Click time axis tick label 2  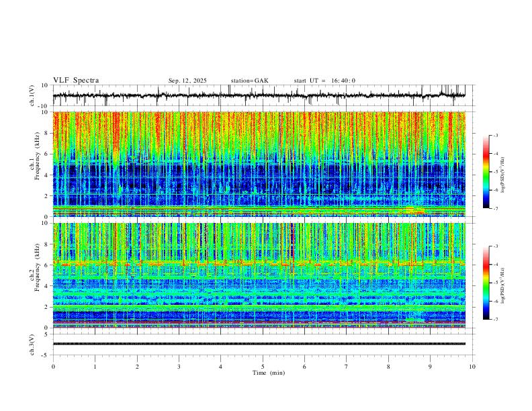tap(137, 367)
